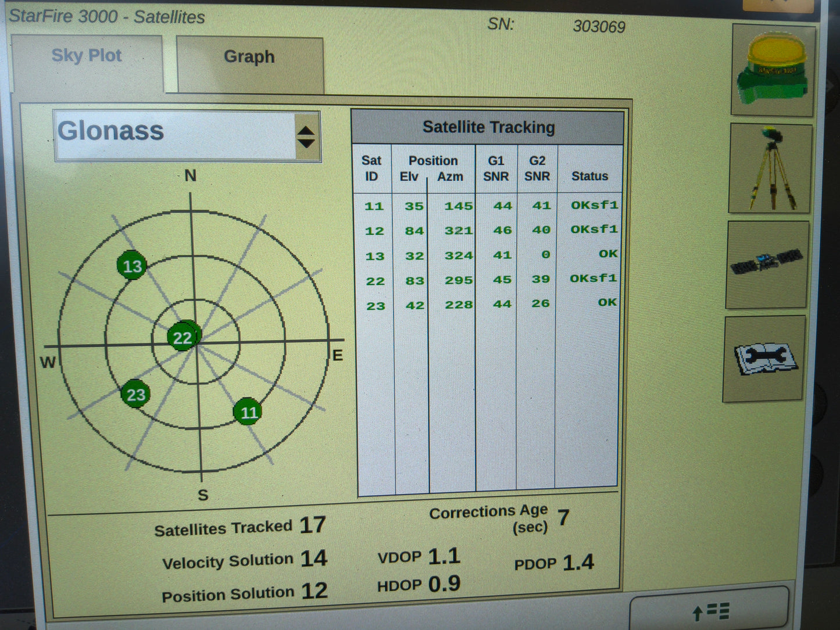The image size is (840, 630).
Task: Click Sat ID 12 in the tracking table
Action: coord(375,231)
